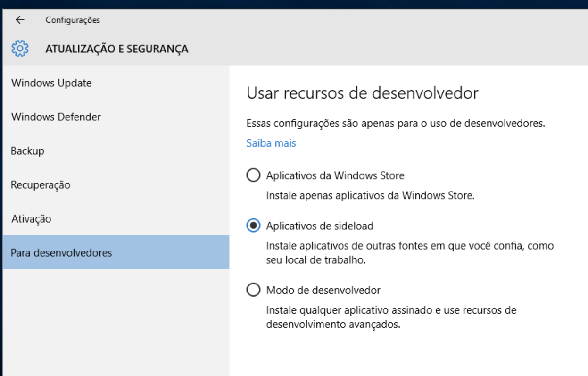This screenshot has height=376, width=588.
Task: Select the Para desenvolvedores sidebar item
Action: [x=61, y=253]
